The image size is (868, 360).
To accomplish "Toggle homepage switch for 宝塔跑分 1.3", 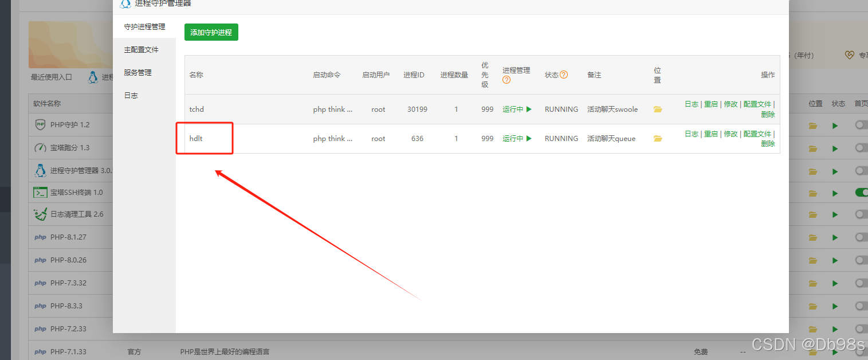I will pyautogui.click(x=862, y=148).
